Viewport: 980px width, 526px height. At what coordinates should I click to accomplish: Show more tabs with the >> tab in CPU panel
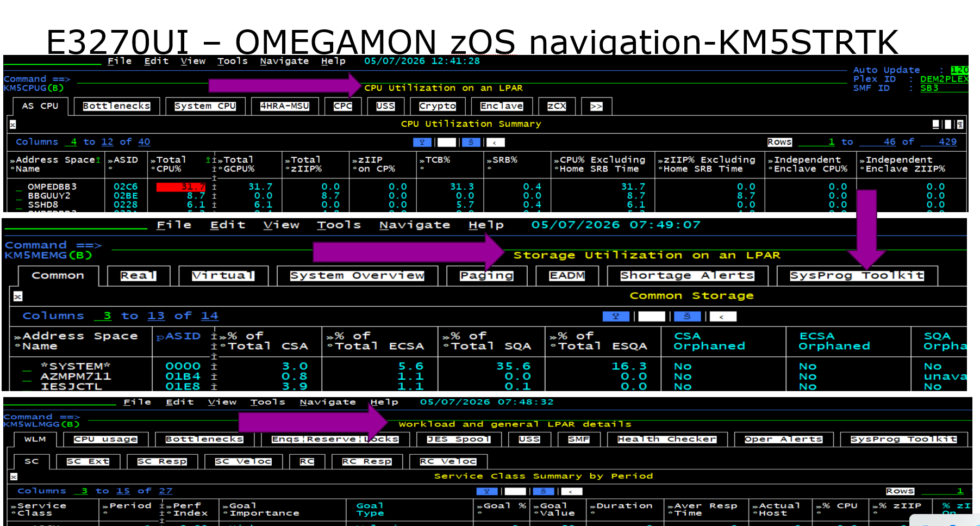coord(596,106)
